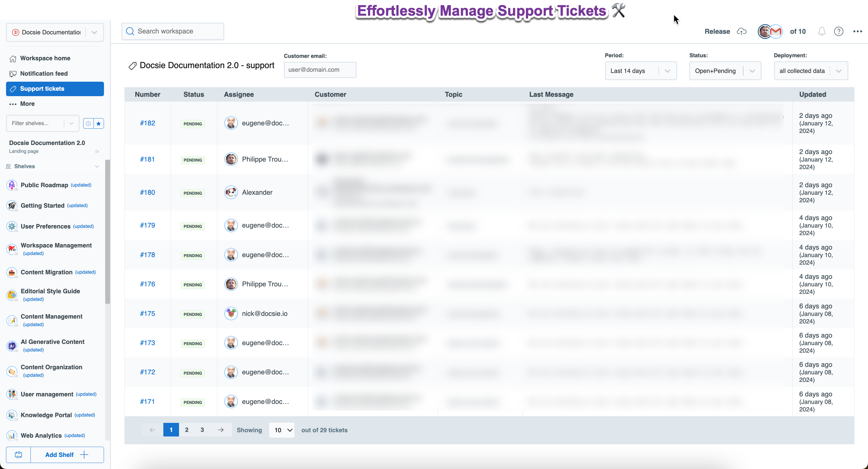This screenshot has height=469, width=868.
Task: Click the settings icon beside Add Shelf
Action: point(18,455)
